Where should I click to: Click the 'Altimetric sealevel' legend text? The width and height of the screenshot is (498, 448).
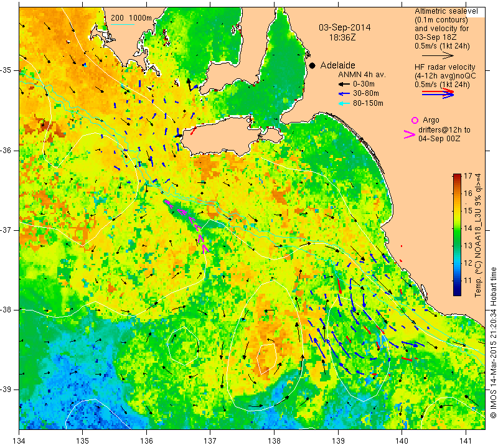[x=446, y=11]
